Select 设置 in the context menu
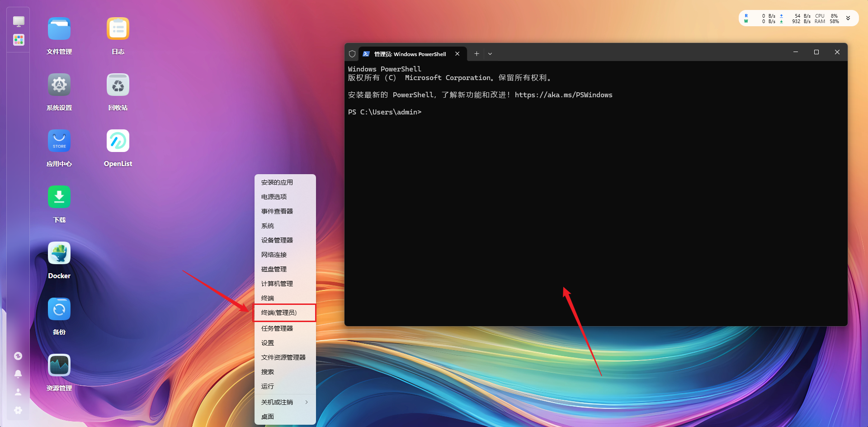 click(x=285, y=343)
